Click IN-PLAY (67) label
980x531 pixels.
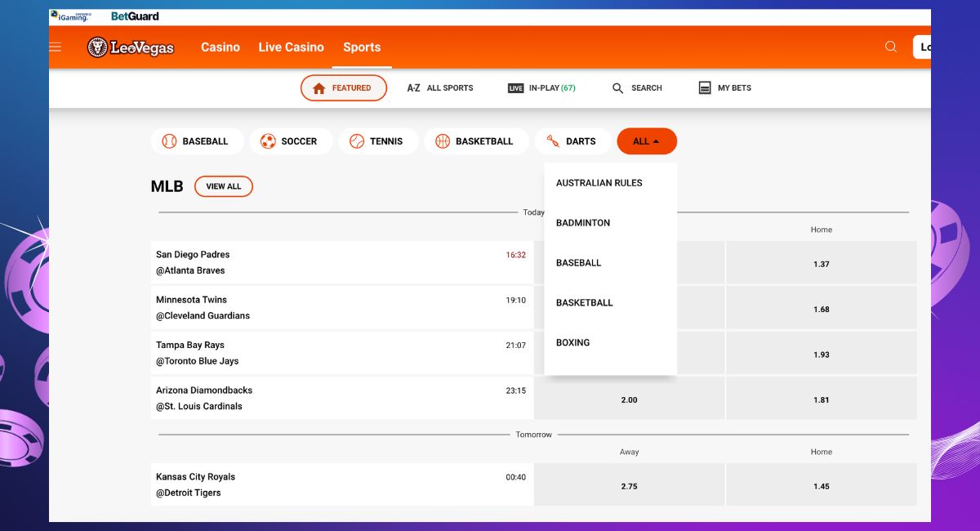[552, 88]
